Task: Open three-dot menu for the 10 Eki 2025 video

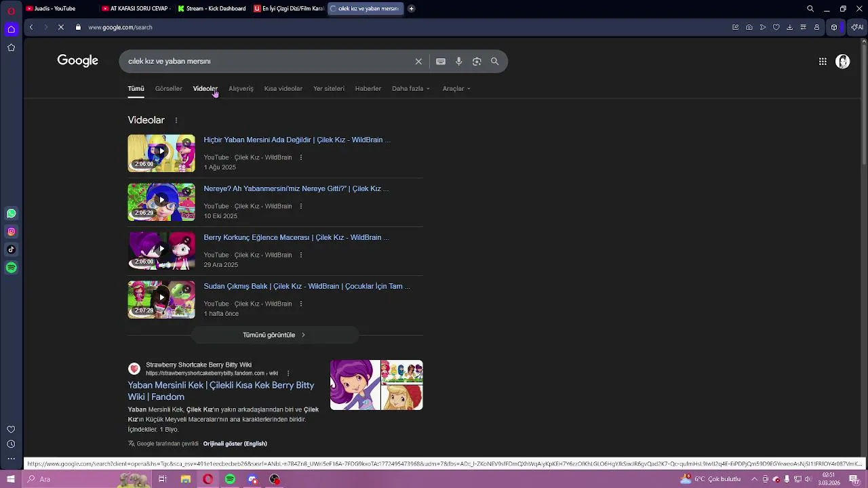Action: point(301,207)
